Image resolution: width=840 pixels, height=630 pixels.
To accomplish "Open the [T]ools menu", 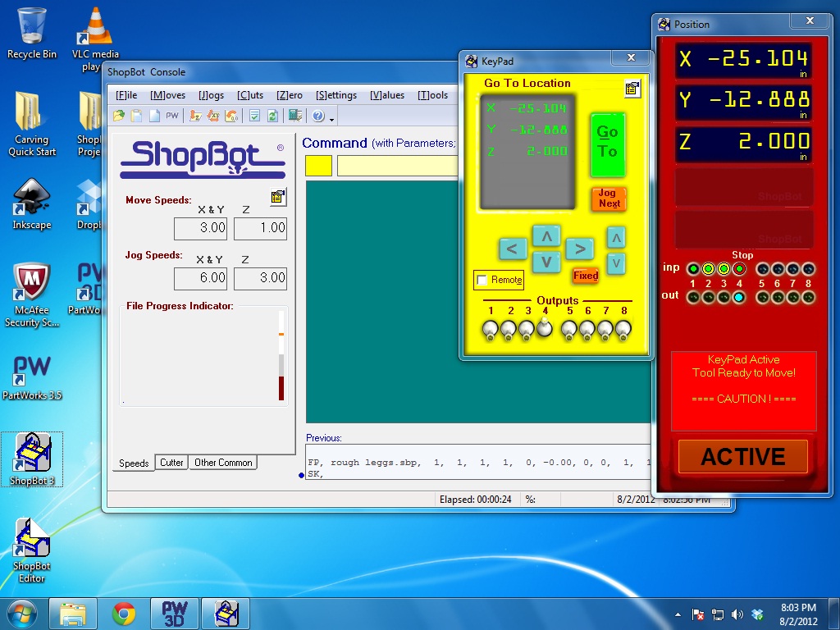I will 432,95.
